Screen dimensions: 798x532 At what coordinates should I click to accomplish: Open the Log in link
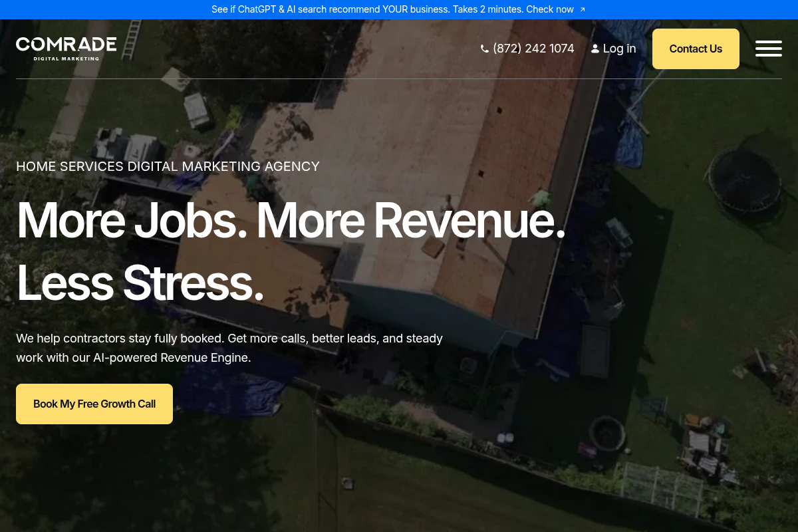[x=619, y=49]
